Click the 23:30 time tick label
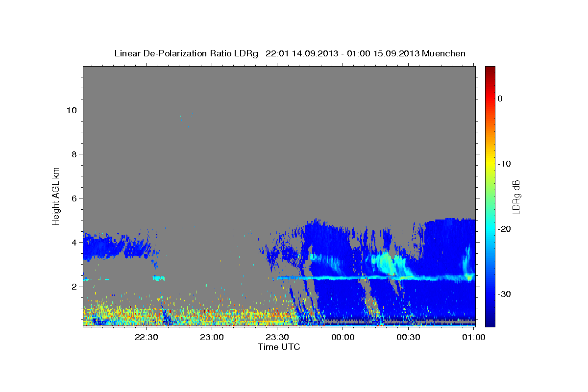588x392 pixels. 277,338
